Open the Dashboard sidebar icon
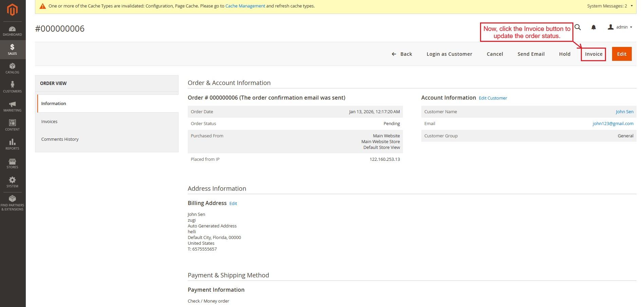This screenshot has width=644, height=307. pos(12,31)
